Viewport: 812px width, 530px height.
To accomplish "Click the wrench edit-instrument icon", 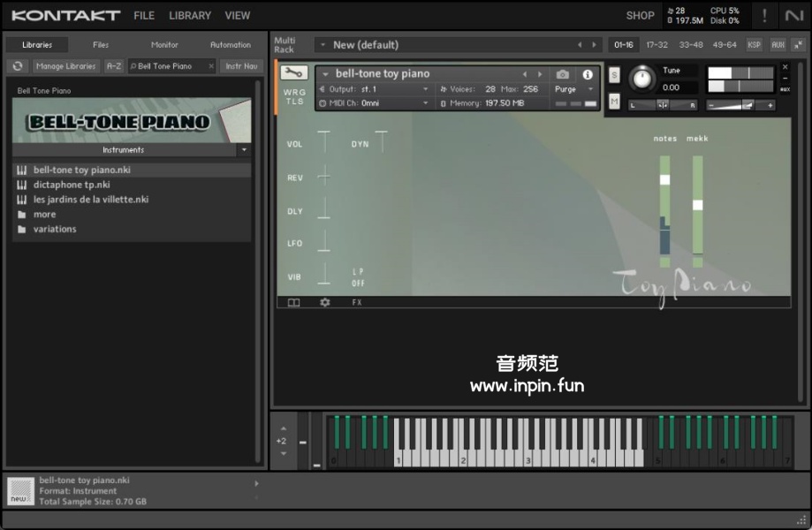I will pyautogui.click(x=294, y=73).
